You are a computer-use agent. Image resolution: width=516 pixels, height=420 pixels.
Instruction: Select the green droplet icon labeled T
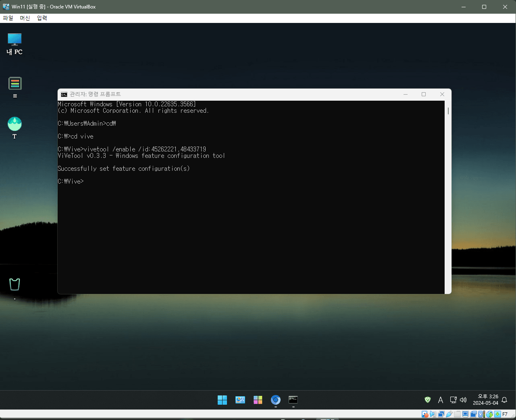click(15, 128)
